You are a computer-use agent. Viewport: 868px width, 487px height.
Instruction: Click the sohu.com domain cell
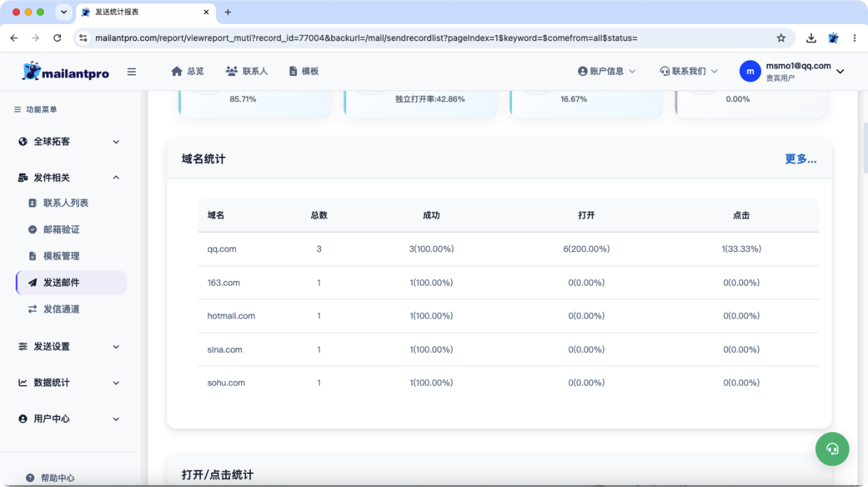tap(226, 383)
